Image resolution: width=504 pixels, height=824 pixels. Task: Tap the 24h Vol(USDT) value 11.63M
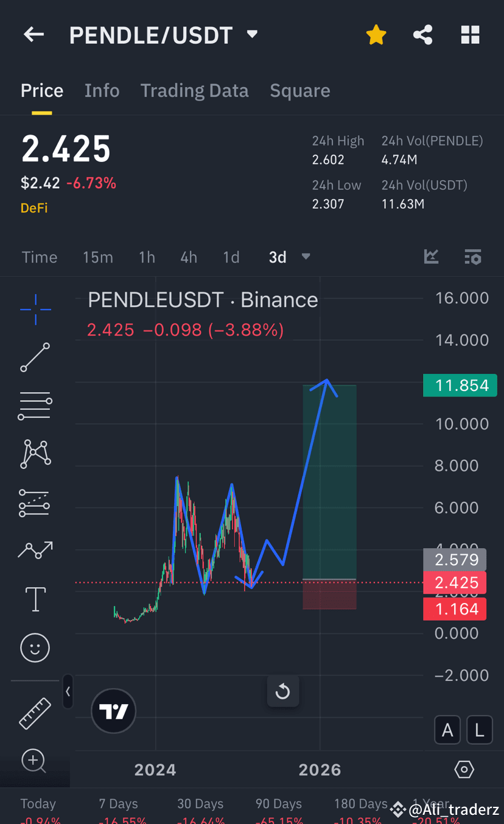pyautogui.click(x=403, y=204)
